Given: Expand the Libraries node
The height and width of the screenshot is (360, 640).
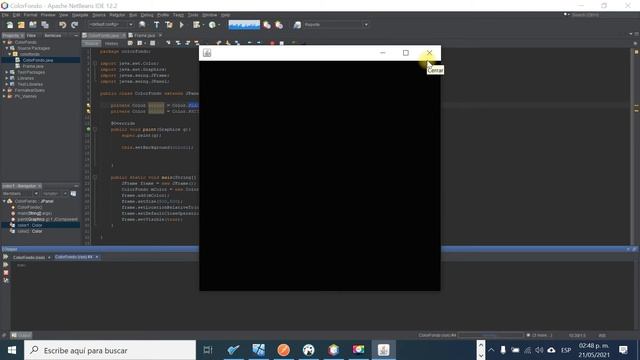Looking at the screenshot, I should (x=7, y=78).
